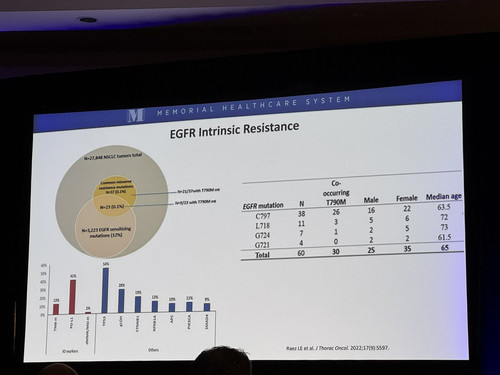Select the 'G724' row label
Viewport: 500px width, 375px height.
[x=262, y=235]
